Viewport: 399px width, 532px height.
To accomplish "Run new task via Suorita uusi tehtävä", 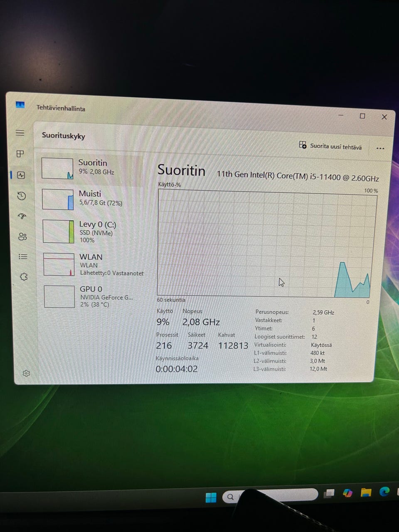I will pos(331,146).
